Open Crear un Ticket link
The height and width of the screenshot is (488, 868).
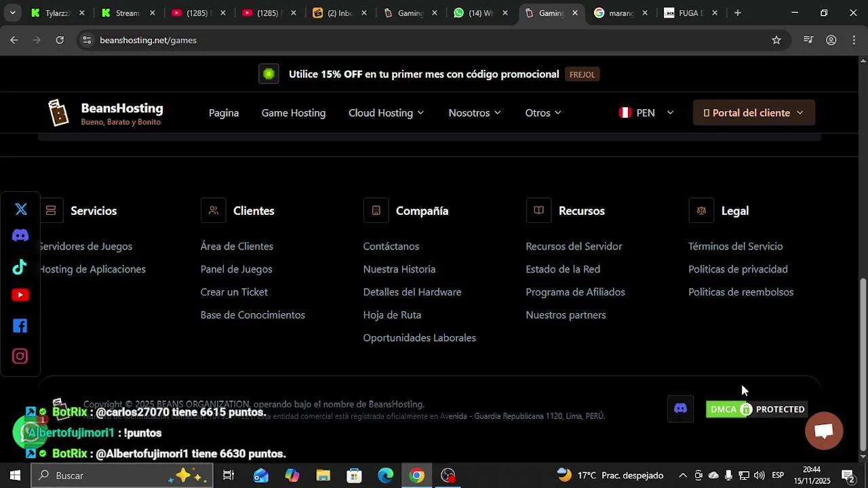click(234, 292)
